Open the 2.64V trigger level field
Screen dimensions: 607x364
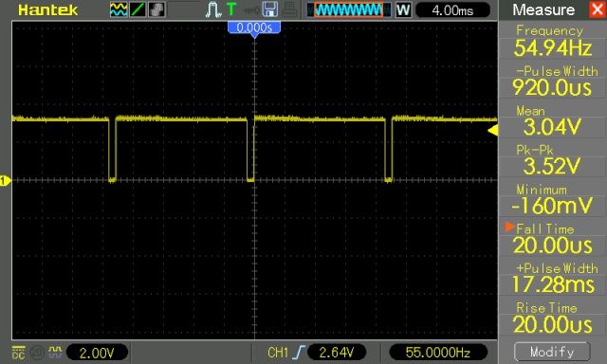[337, 353]
